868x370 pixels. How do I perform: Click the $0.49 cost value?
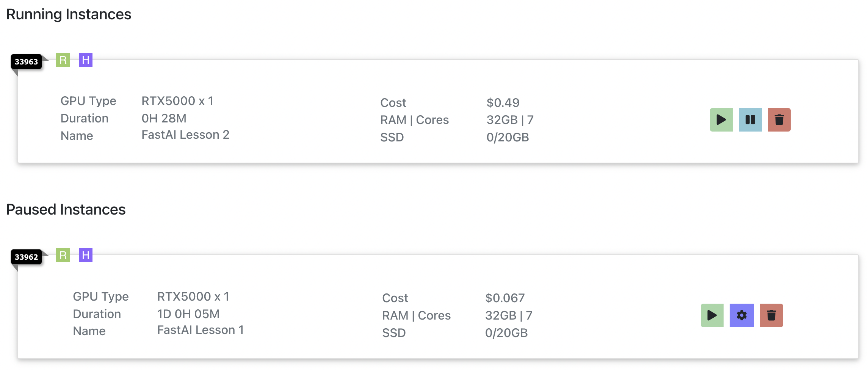pos(503,103)
